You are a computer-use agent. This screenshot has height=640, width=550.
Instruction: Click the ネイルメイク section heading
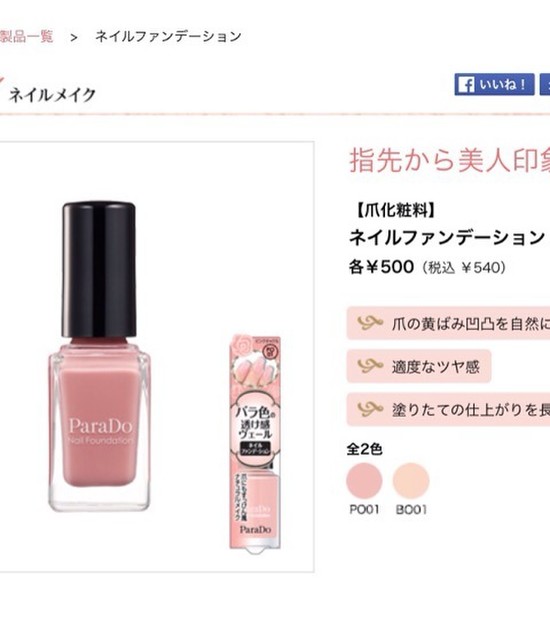(52, 95)
